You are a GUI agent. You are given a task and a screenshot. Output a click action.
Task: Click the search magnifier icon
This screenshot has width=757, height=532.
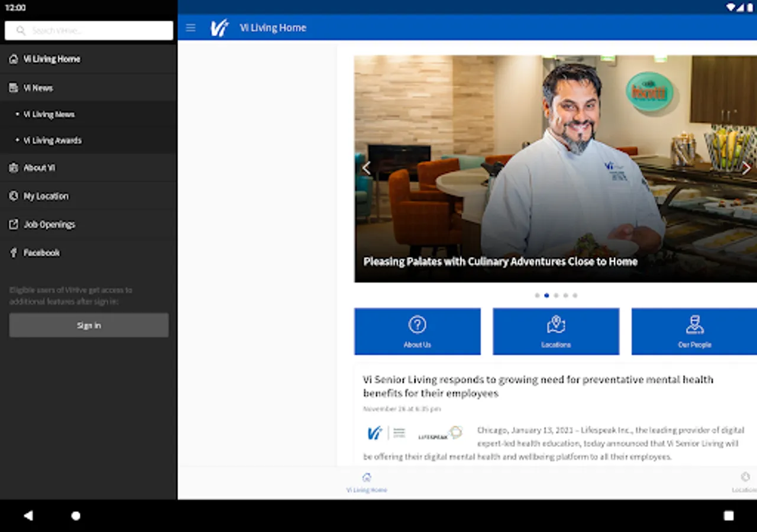pos(21,31)
